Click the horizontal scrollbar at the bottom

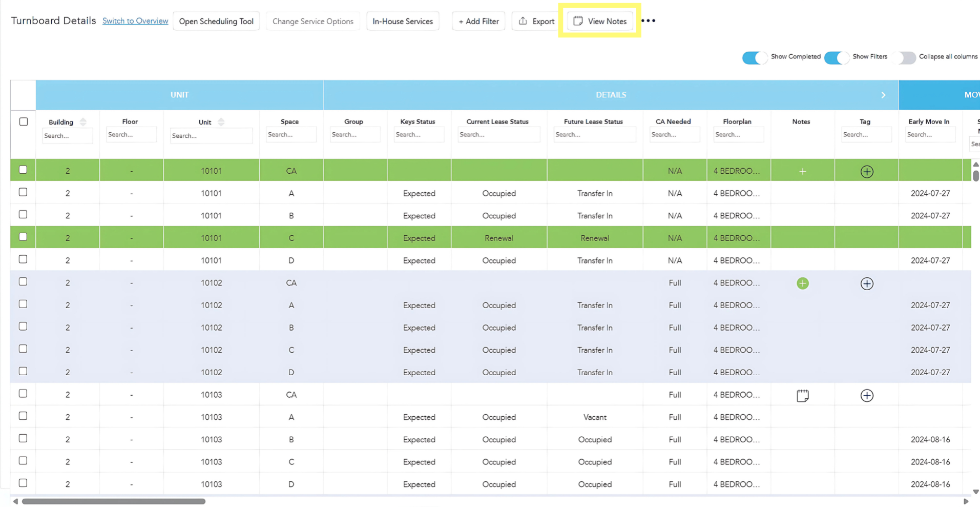coord(114,501)
